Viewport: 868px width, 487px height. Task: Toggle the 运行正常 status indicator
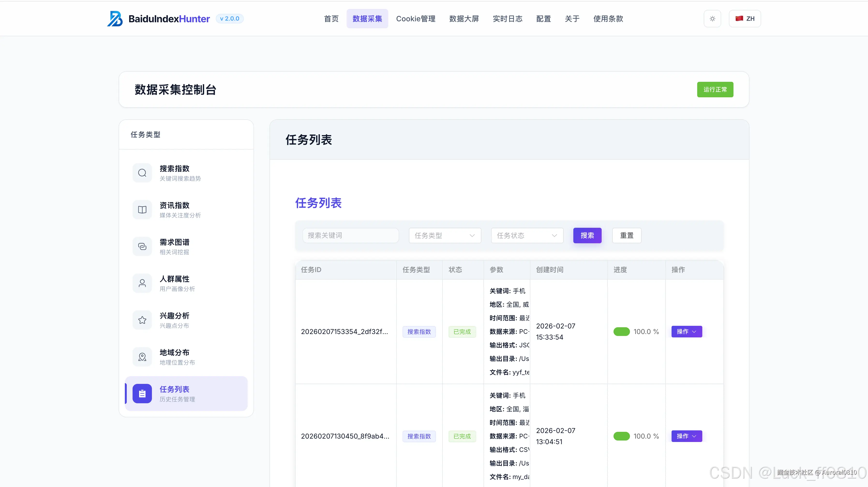(715, 89)
